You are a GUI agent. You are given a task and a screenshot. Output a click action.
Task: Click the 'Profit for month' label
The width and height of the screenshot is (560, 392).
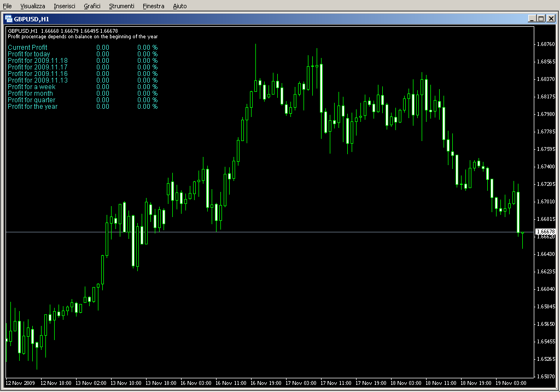tap(31, 93)
